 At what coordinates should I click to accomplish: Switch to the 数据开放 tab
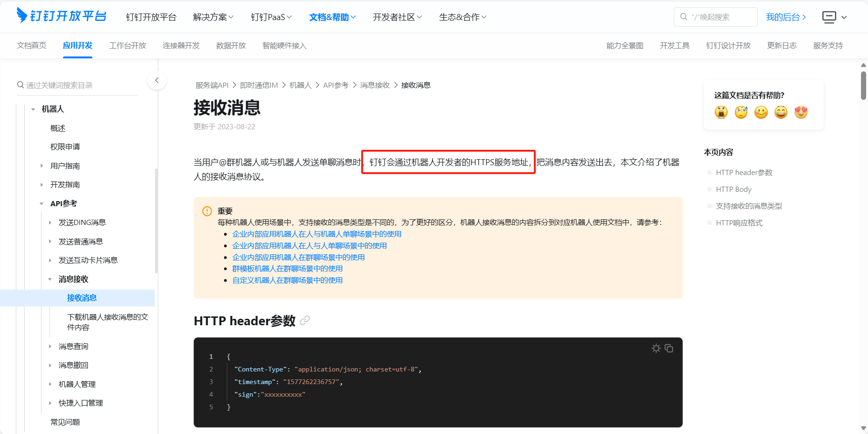tap(231, 45)
